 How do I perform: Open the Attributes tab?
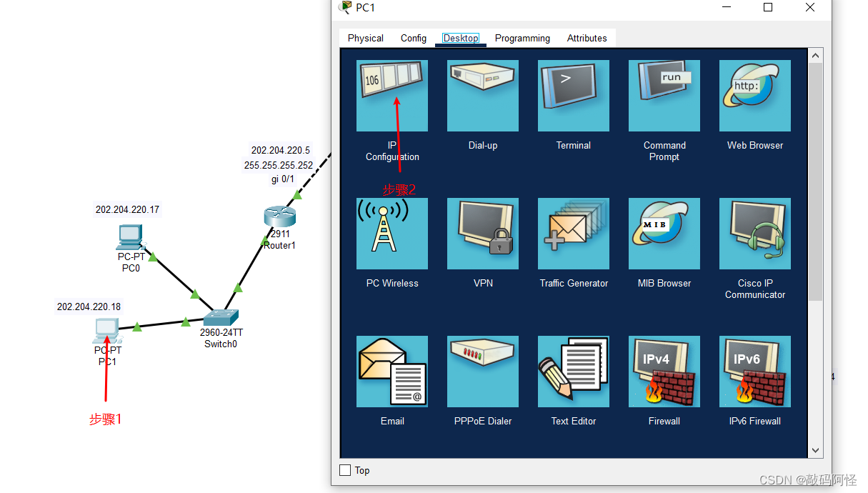pyautogui.click(x=587, y=38)
